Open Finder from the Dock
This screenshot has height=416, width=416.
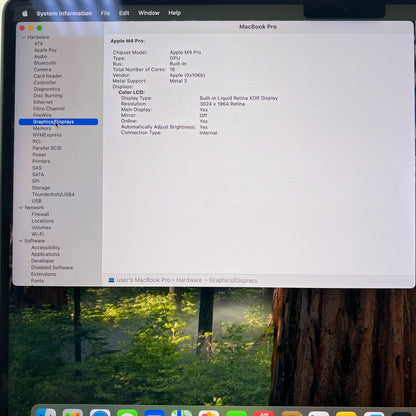tap(46, 412)
